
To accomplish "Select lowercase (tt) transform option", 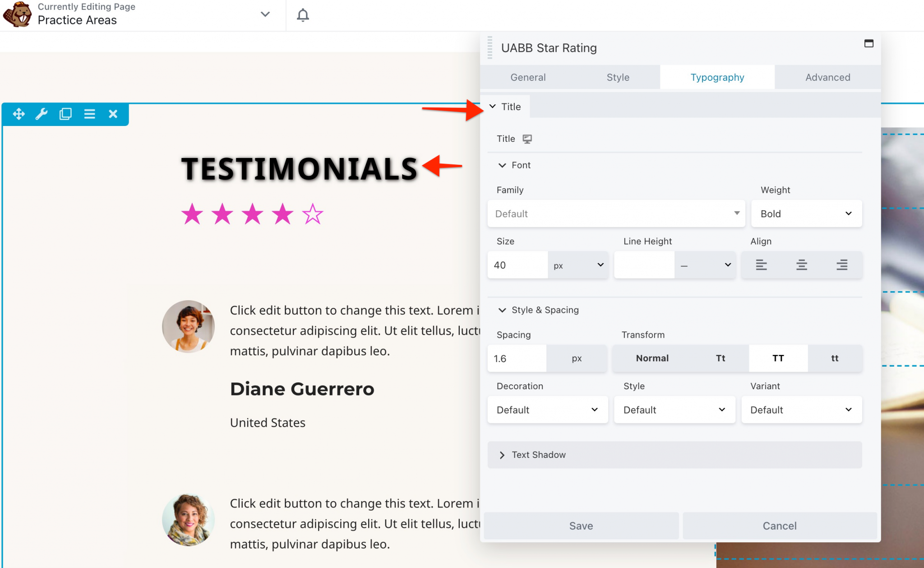I will click(x=834, y=358).
